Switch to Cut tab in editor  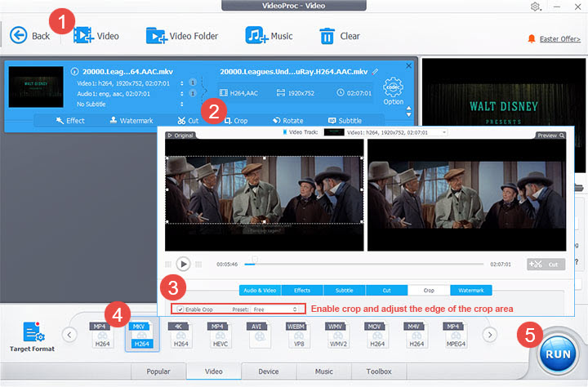pos(386,291)
